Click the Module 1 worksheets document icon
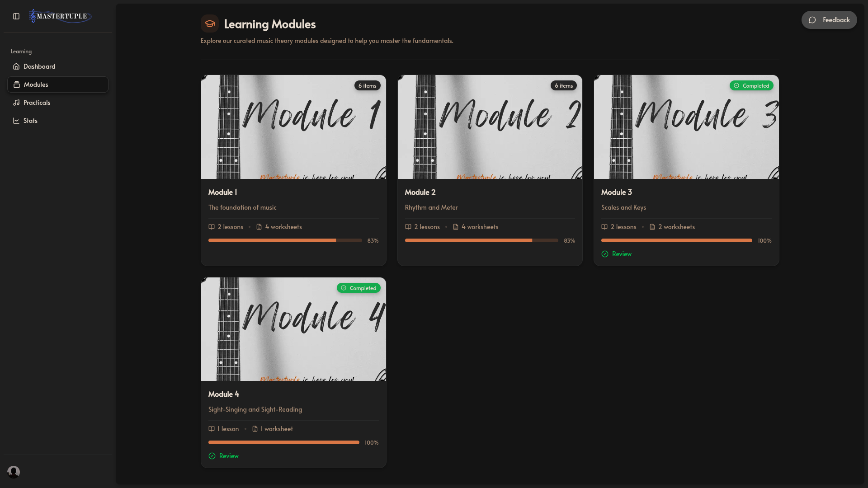 (x=259, y=227)
